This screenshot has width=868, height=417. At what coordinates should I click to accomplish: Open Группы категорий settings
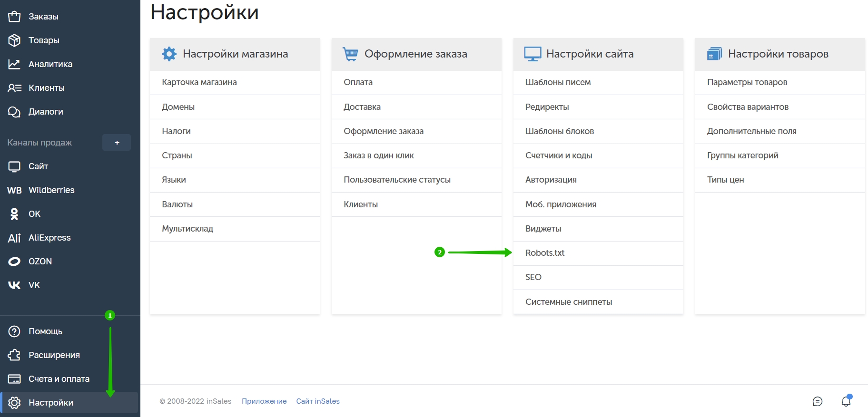780,155
